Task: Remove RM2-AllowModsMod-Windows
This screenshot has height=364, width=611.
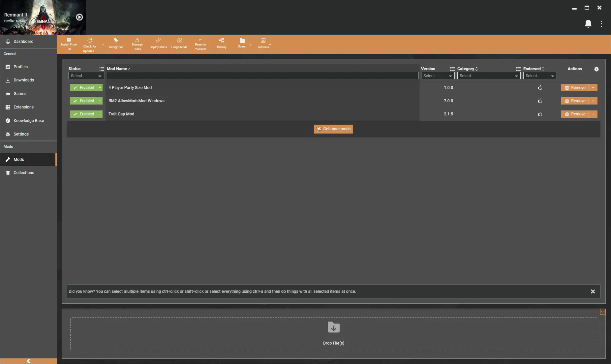Action: [575, 101]
